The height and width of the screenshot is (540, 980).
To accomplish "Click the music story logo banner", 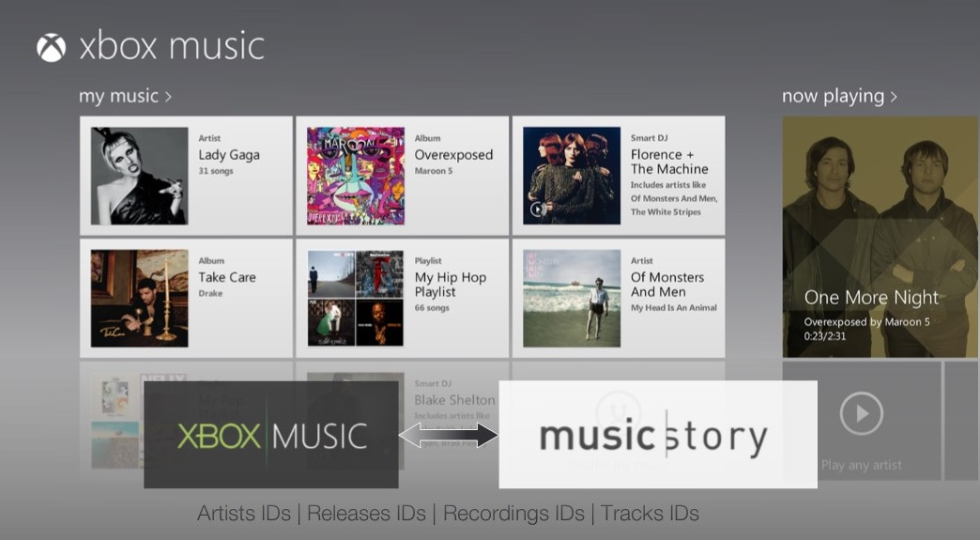I will coord(658,435).
